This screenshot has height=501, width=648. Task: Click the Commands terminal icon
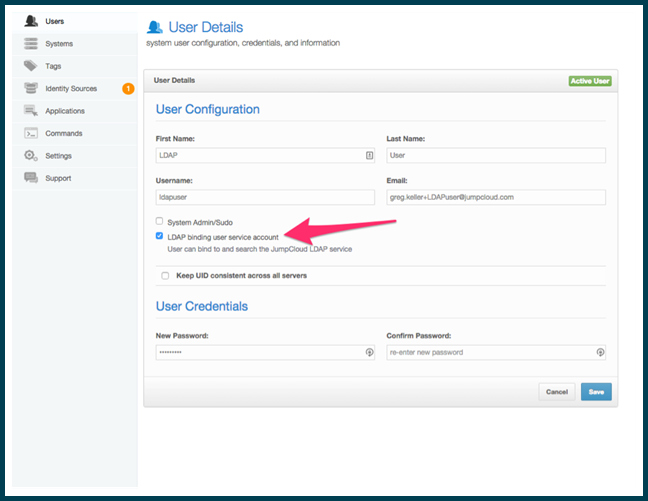[x=31, y=133]
